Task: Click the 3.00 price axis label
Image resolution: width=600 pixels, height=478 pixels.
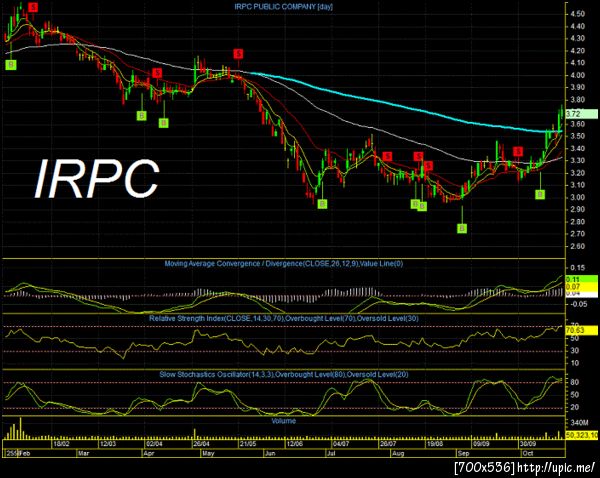Action: click(577, 197)
